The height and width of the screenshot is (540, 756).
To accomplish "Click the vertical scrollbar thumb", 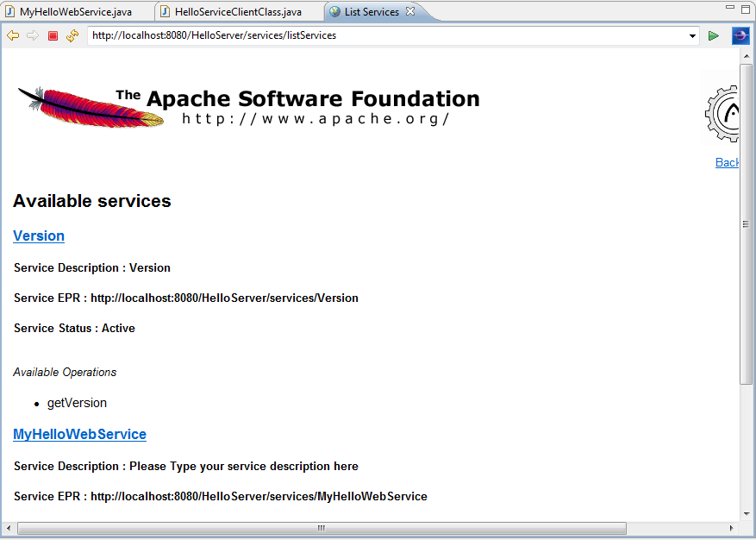I will pyautogui.click(x=747, y=224).
